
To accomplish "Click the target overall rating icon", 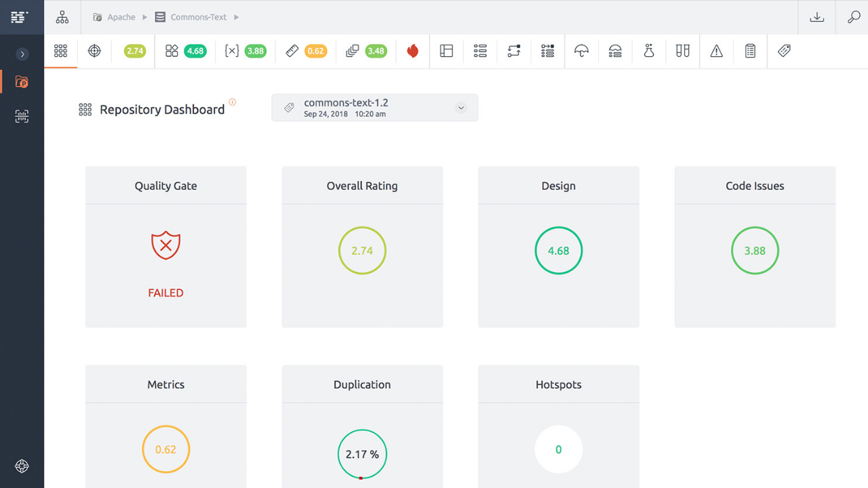I will [94, 51].
